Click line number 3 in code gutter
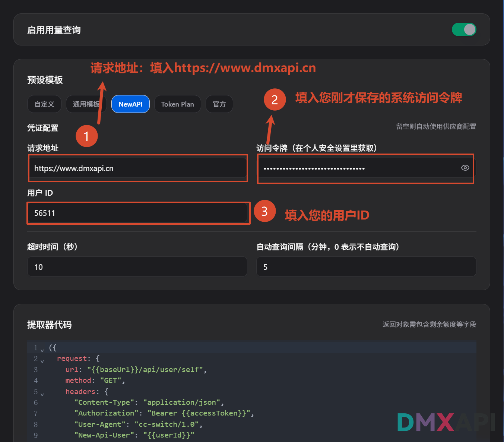The width and height of the screenshot is (504, 442). tap(36, 370)
